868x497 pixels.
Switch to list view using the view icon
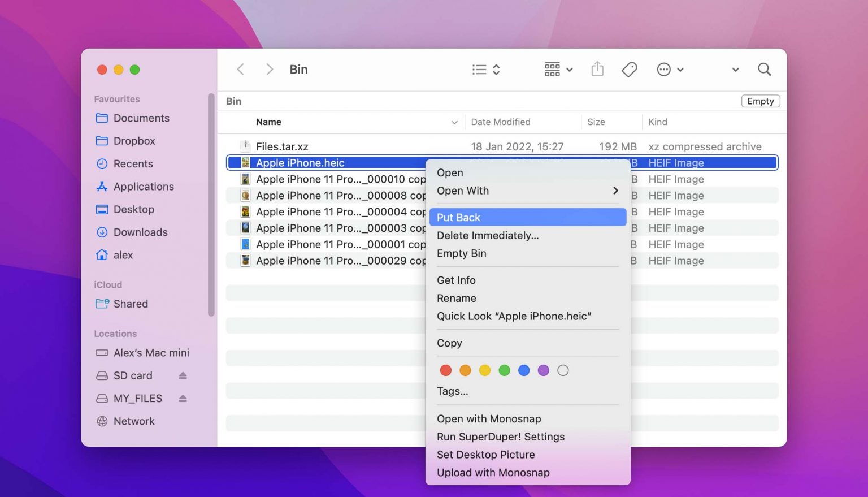479,69
